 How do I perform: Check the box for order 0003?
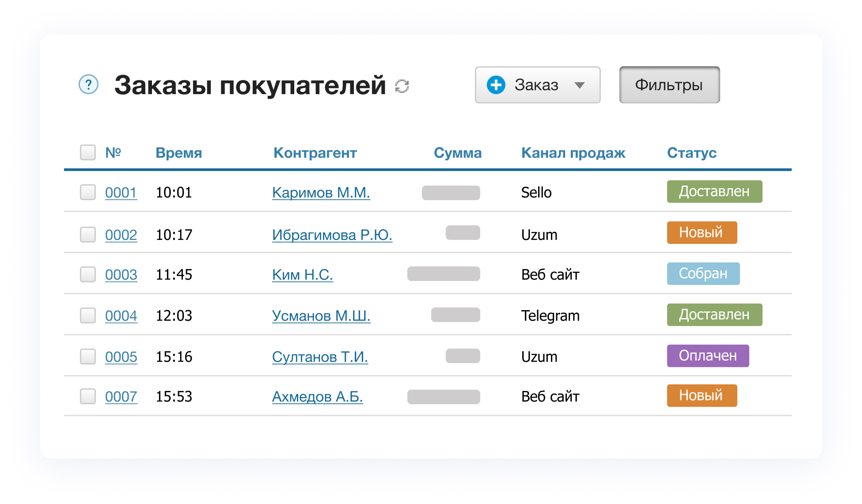[88, 274]
